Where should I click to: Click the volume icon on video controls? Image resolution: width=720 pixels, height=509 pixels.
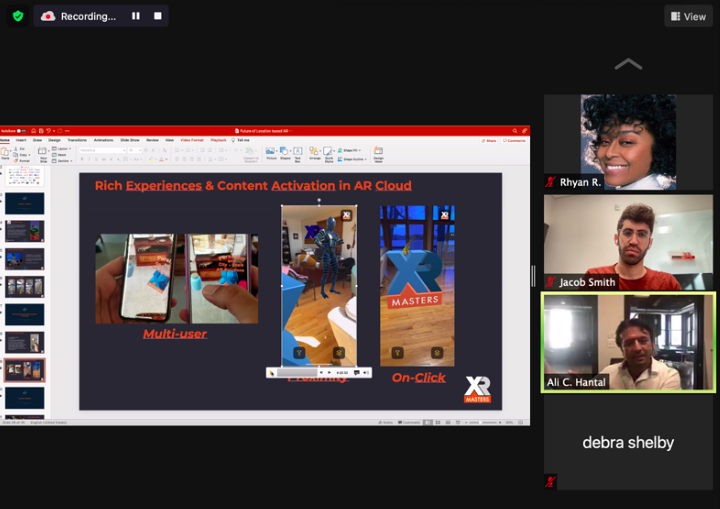pos(366,373)
